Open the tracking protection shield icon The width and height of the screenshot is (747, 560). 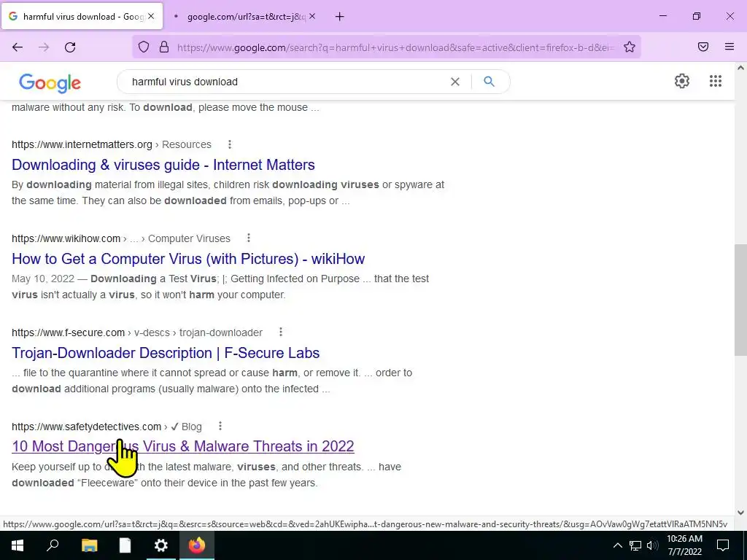[x=144, y=47]
